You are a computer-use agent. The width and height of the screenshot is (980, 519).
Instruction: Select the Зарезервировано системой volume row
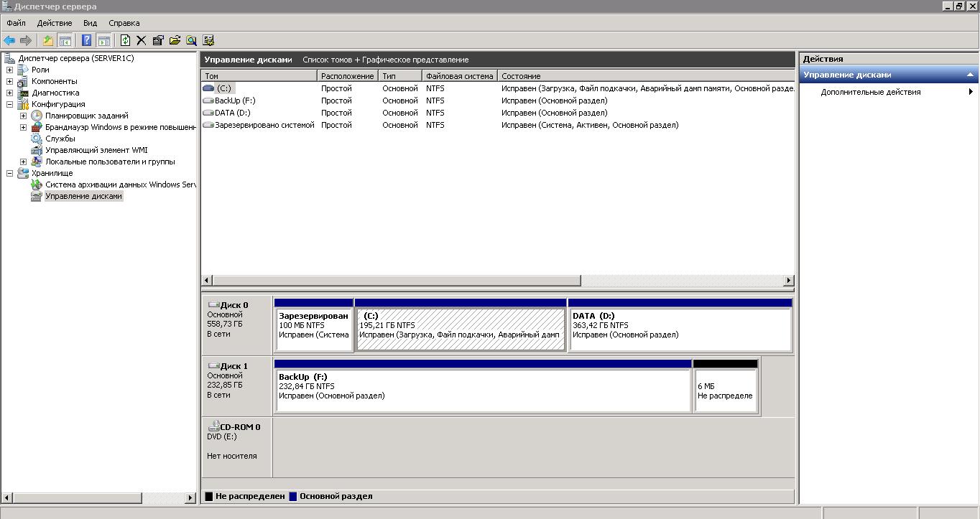coord(498,125)
